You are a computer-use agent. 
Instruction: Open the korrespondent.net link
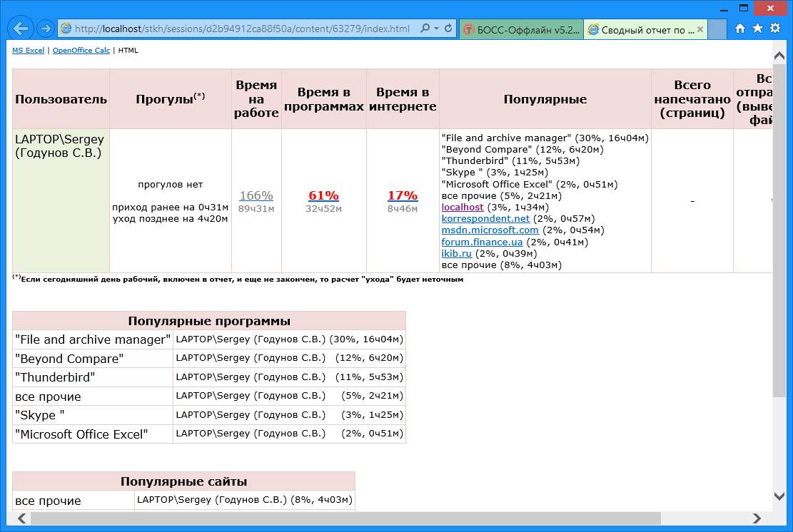[x=485, y=219]
